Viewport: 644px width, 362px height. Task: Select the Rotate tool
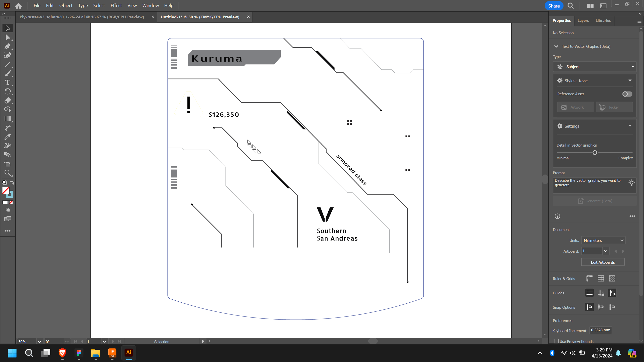tap(8, 92)
